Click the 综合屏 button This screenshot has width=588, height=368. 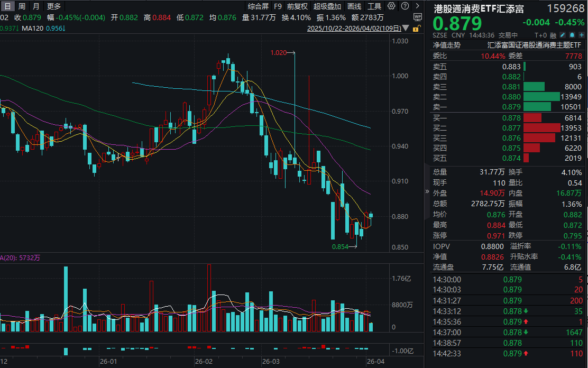pyautogui.click(x=258, y=6)
